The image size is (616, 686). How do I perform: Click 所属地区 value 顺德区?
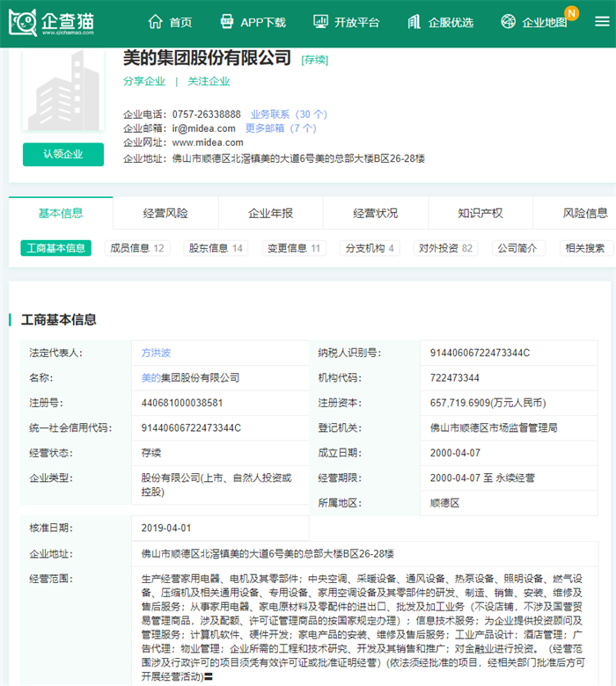point(444,503)
